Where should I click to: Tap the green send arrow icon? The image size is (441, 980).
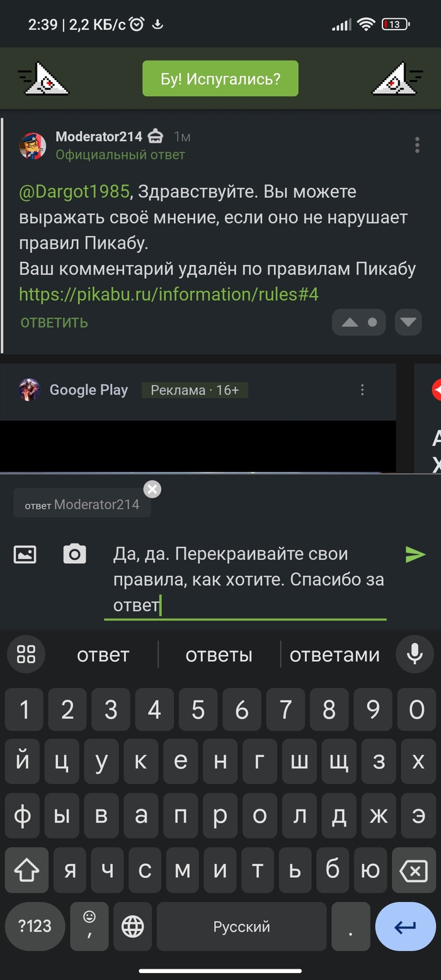415,554
